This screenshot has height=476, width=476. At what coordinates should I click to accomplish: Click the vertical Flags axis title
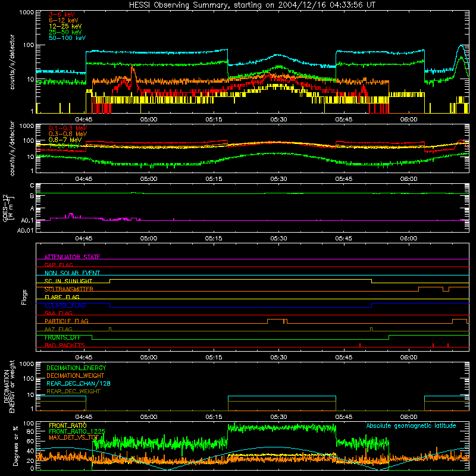click(24, 297)
